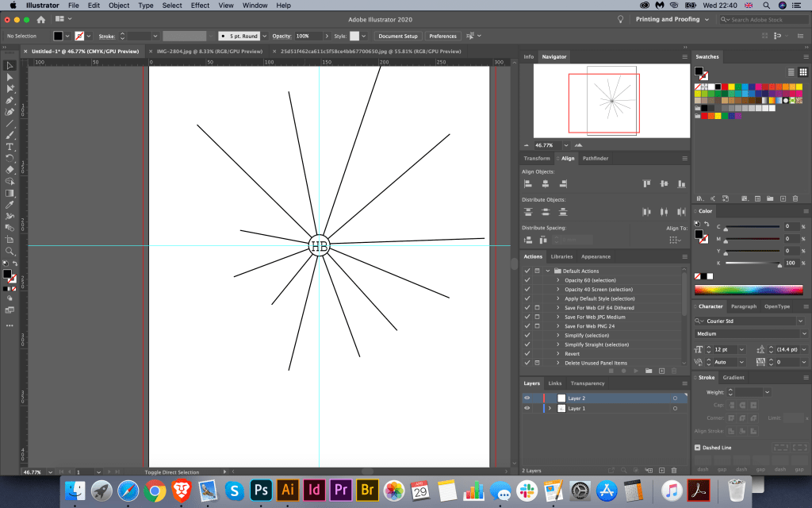Switch to the Pathfinder tab

[595, 158]
